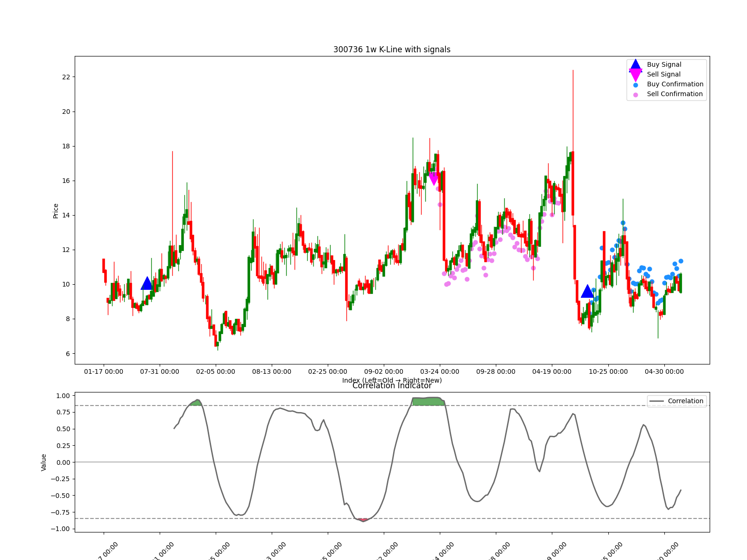Click the price tick label '18'
The width and height of the screenshot is (747, 560).
tap(66, 146)
